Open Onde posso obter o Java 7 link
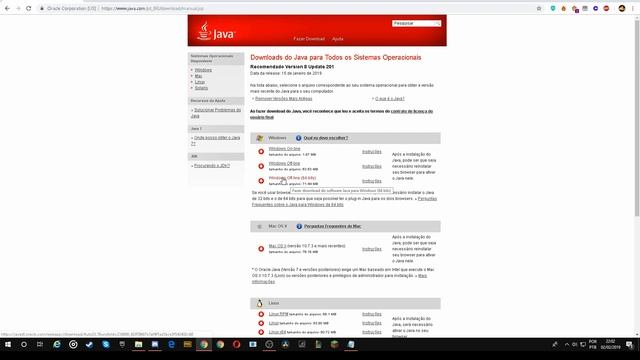 (x=216, y=140)
